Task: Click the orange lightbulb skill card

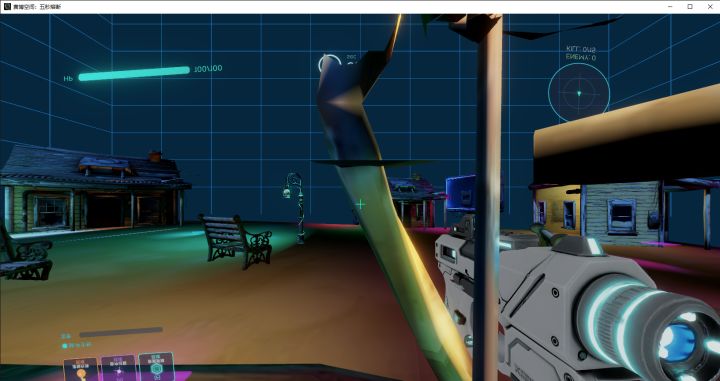Action: (81, 370)
